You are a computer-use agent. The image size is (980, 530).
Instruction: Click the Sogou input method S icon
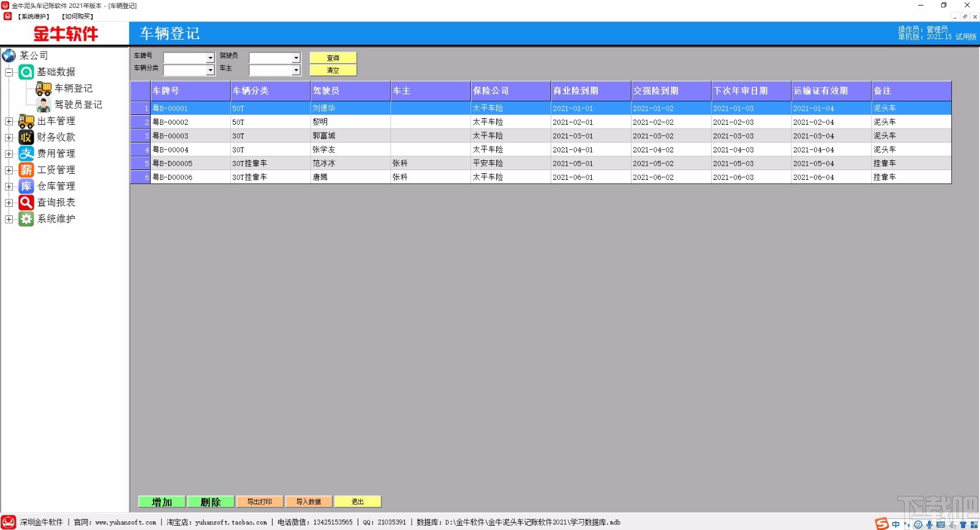(881, 524)
